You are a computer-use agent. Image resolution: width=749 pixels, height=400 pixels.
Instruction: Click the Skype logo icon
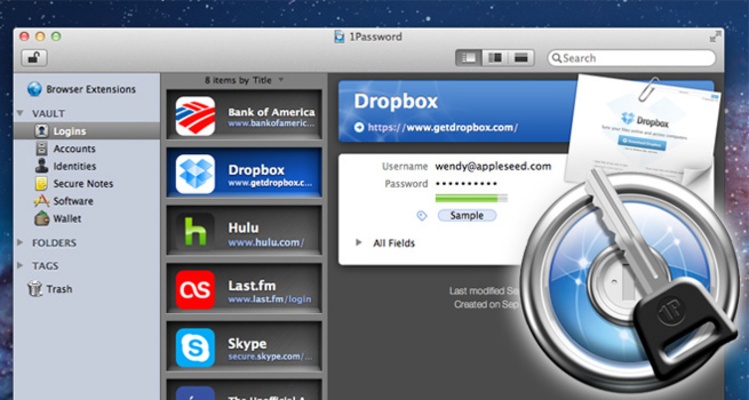(195, 347)
